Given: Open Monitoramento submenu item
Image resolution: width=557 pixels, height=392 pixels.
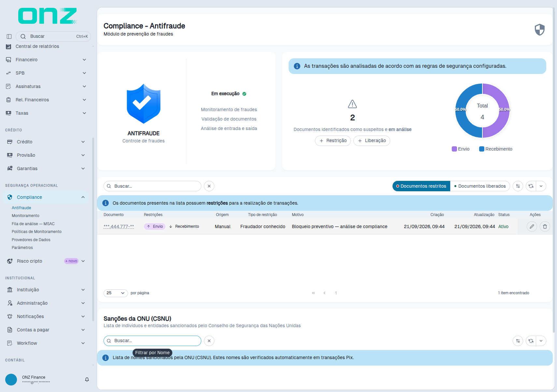Looking at the screenshot, I should 25,216.
